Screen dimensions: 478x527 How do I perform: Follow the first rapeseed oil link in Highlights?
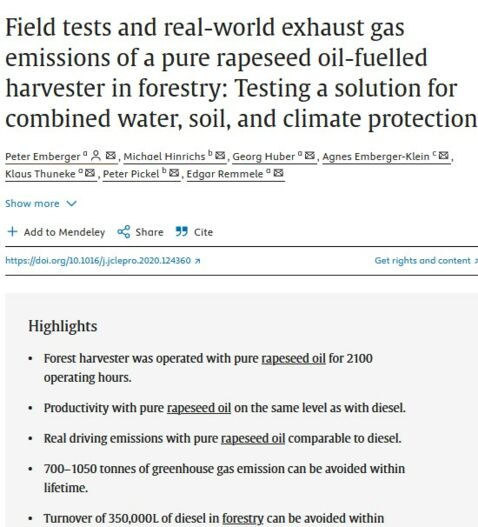pos(293,358)
